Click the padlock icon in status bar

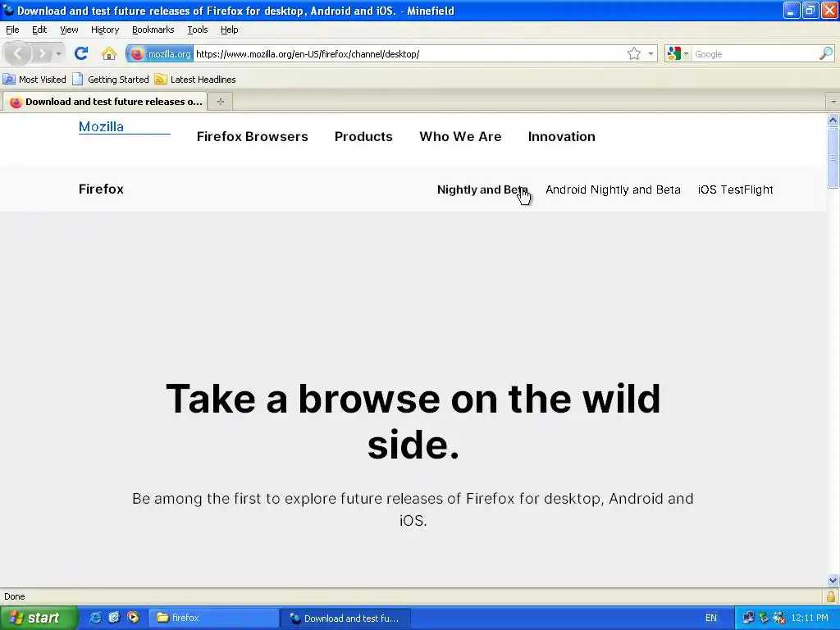click(x=831, y=597)
